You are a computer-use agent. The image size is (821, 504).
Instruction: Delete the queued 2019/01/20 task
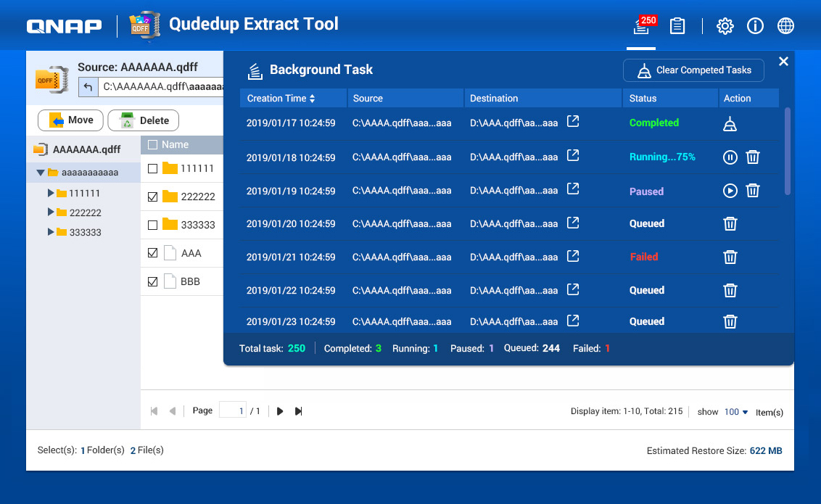coord(730,224)
